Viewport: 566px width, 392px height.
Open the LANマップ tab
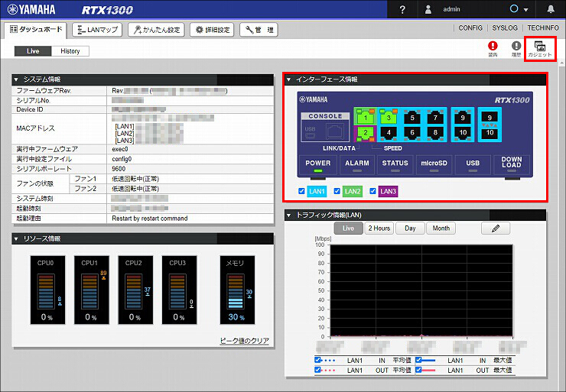pyautogui.click(x=97, y=30)
